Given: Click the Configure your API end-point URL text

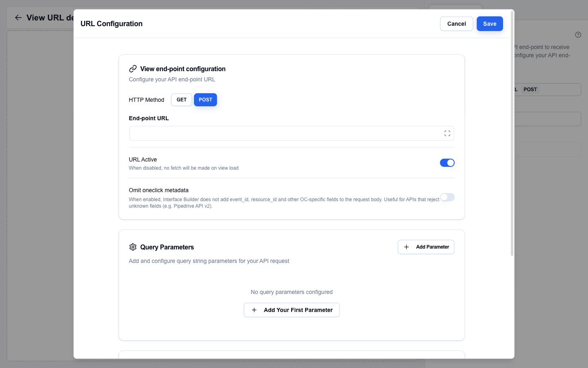Looking at the screenshot, I should click(x=172, y=79).
